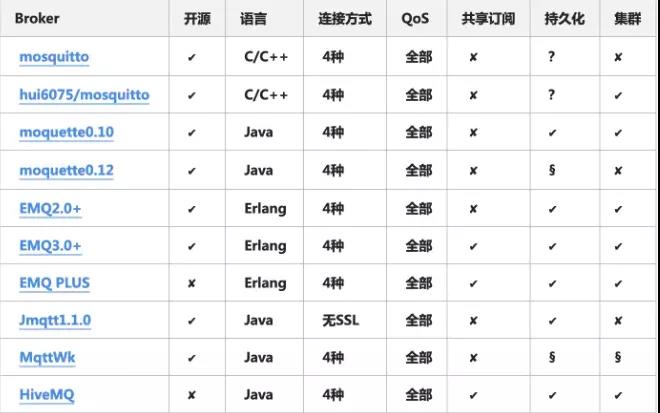
Task: Open the hui6075/mosquitto link
Action: 84,95
